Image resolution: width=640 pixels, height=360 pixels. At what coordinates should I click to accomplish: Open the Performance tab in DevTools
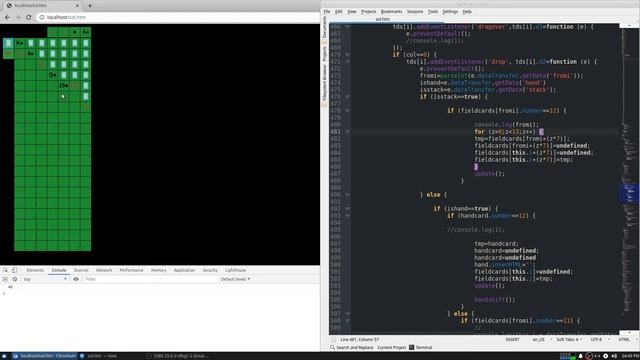coord(131,270)
